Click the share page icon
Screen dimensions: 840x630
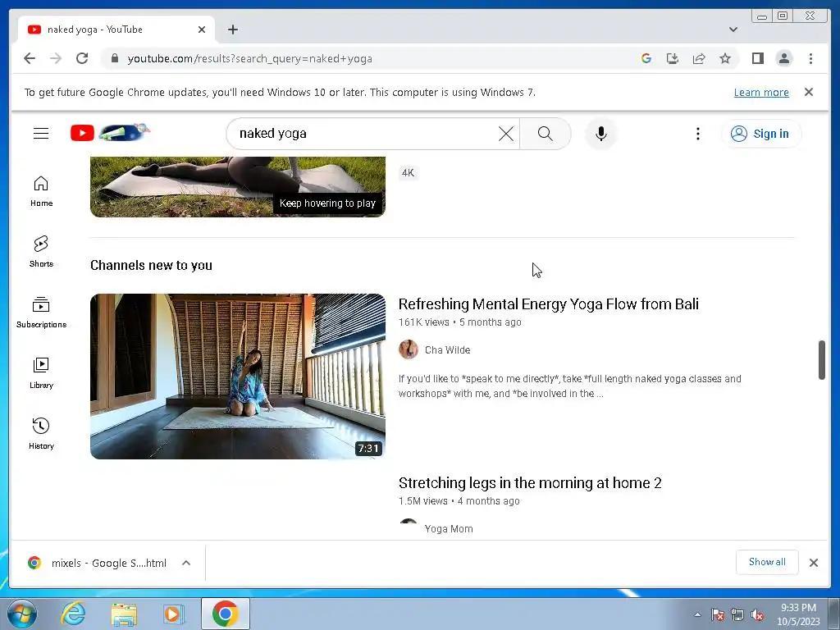click(x=699, y=58)
